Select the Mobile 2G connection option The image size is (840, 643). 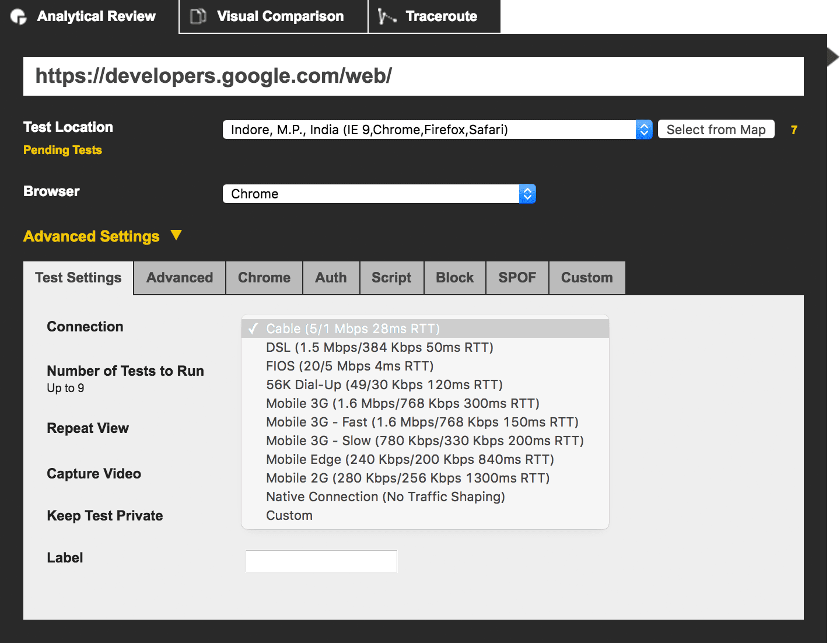[x=407, y=477]
